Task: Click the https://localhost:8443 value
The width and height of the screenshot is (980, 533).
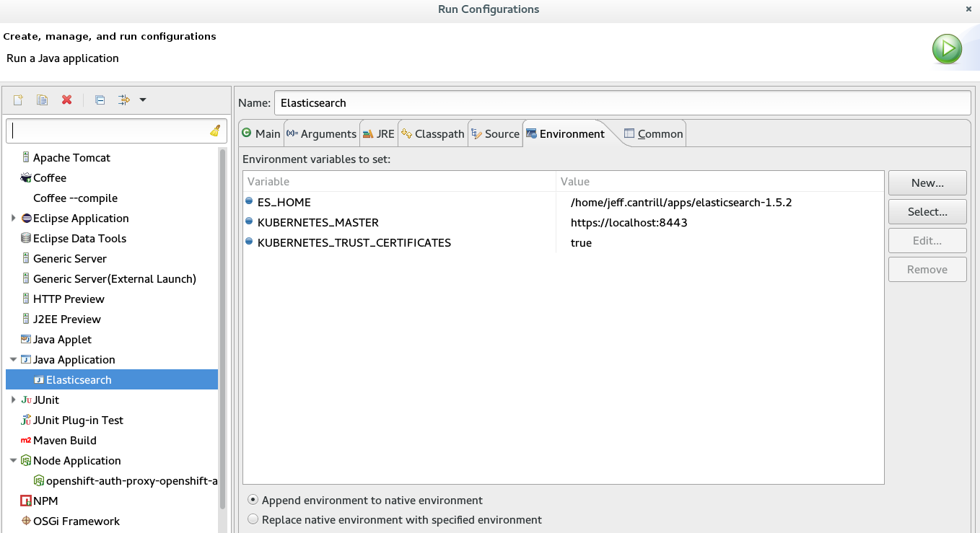Action: pos(629,222)
